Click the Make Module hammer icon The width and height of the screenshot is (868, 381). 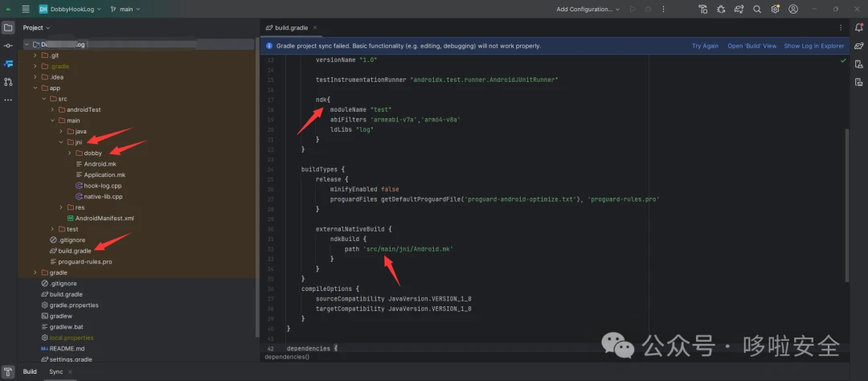tap(703, 9)
